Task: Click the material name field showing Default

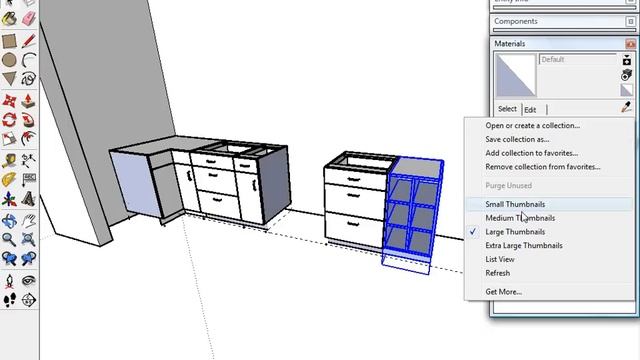Action: 578,60
